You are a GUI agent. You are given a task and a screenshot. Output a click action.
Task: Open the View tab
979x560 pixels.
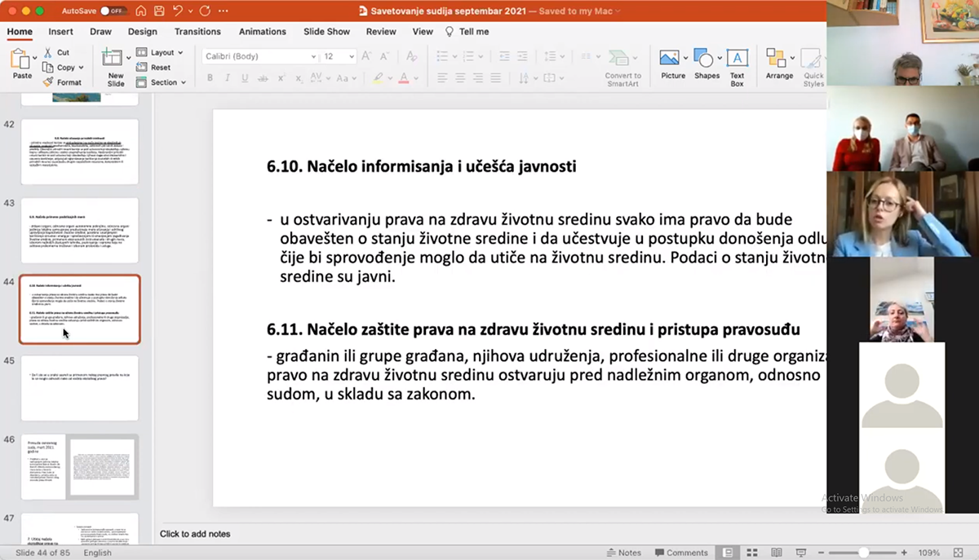[423, 32]
